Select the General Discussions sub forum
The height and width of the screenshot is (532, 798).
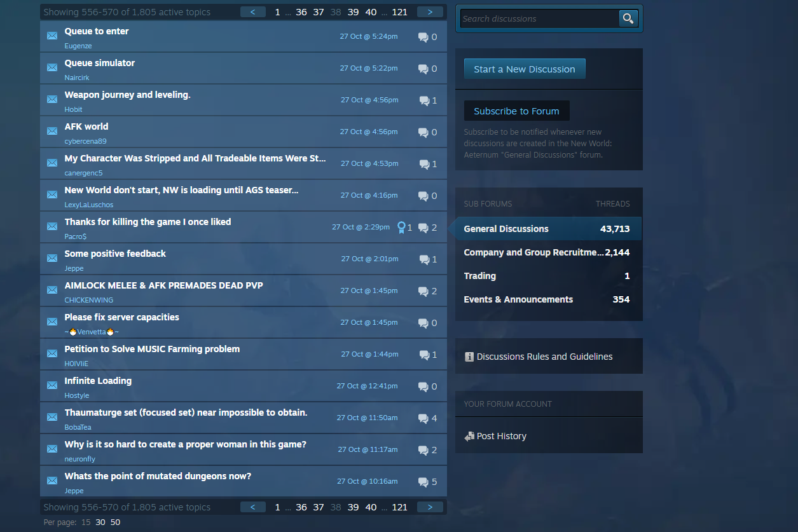(x=547, y=229)
